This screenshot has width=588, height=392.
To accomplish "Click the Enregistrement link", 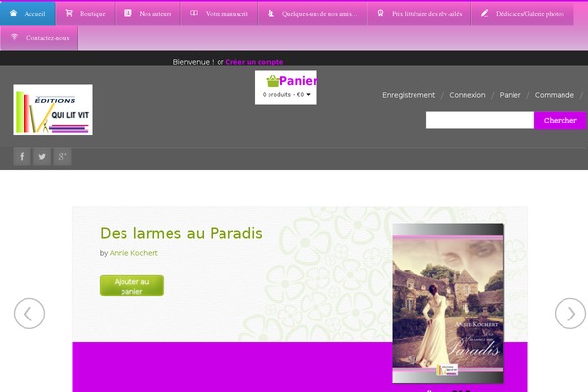I will pyautogui.click(x=409, y=95).
